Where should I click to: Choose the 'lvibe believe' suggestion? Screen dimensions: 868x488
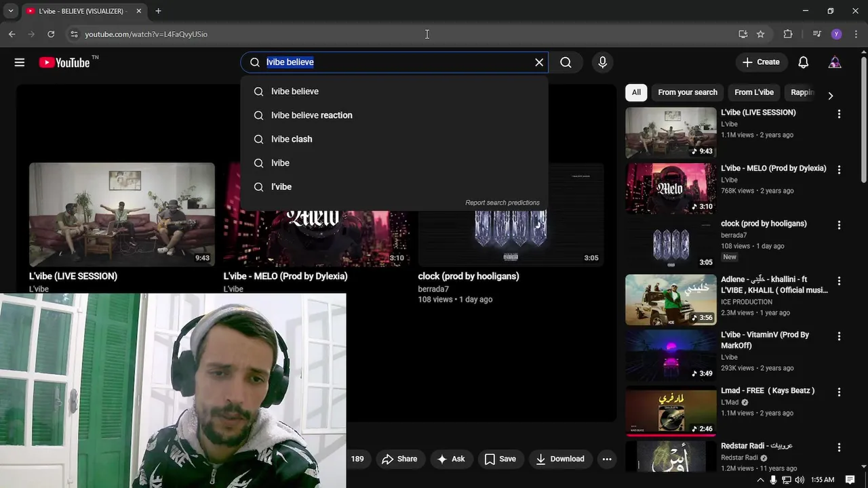pyautogui.click(x=394, y=91)
